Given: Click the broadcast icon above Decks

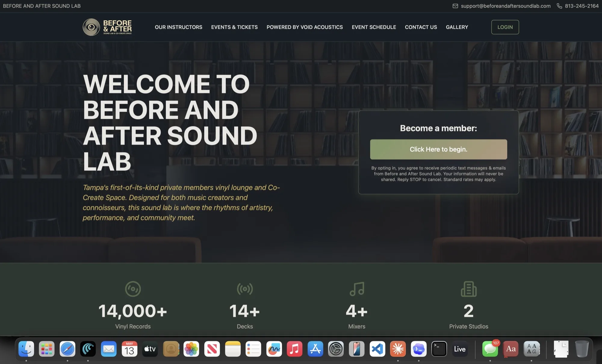Looking at the screenshot, I should [245, 289].
